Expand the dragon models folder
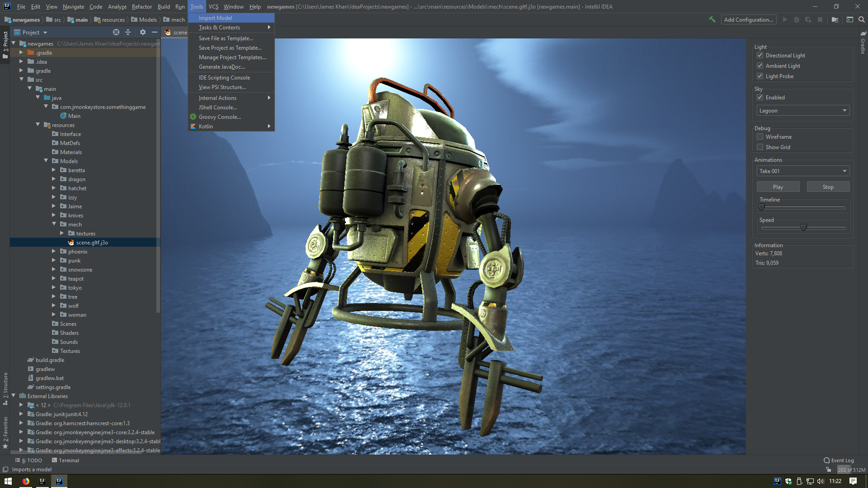The image size is (868, 488). [x=54, y=179]
